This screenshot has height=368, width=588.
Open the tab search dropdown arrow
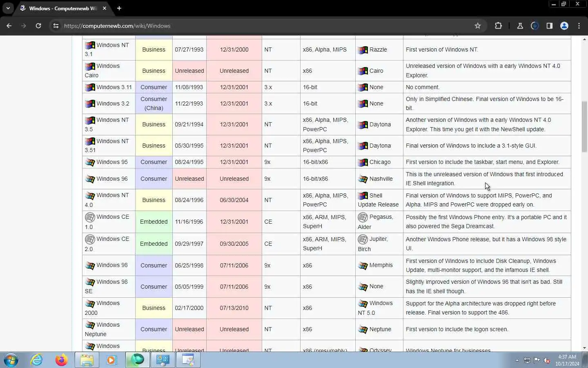pyautogui.click(x=8, y=8)
